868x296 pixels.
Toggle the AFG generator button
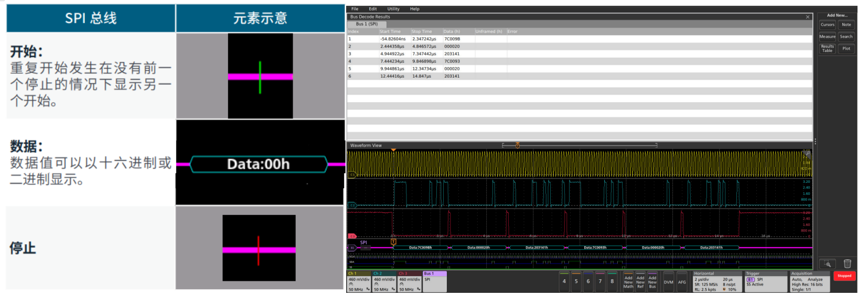click(x=682, y=282)
